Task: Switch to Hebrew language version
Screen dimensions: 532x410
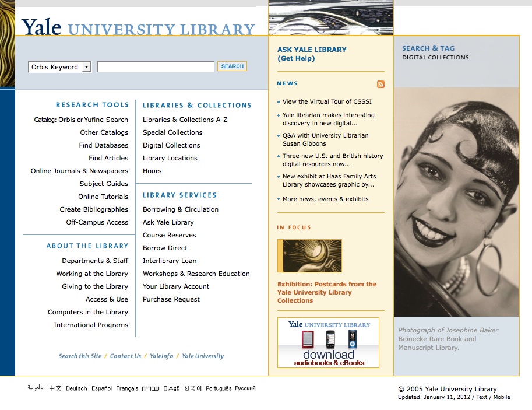Action: 150,388
